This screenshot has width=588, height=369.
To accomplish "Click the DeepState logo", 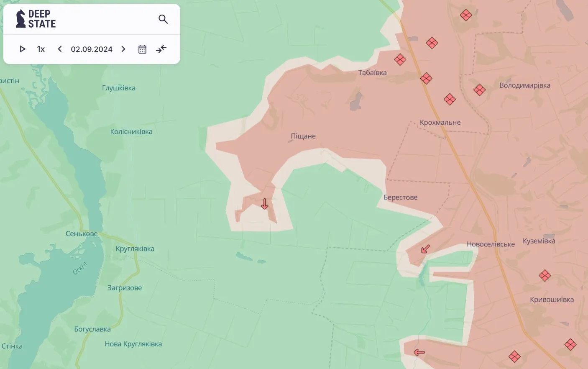I will 36,19.
